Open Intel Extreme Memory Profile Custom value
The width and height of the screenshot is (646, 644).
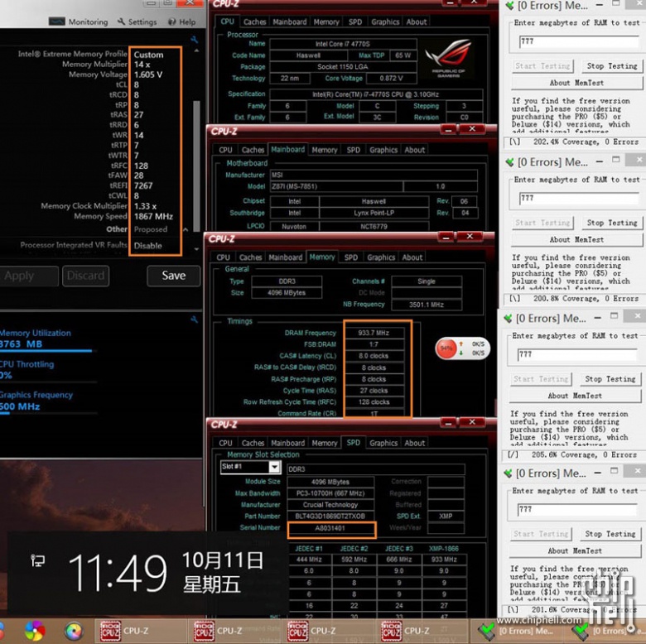coord(149,55)
